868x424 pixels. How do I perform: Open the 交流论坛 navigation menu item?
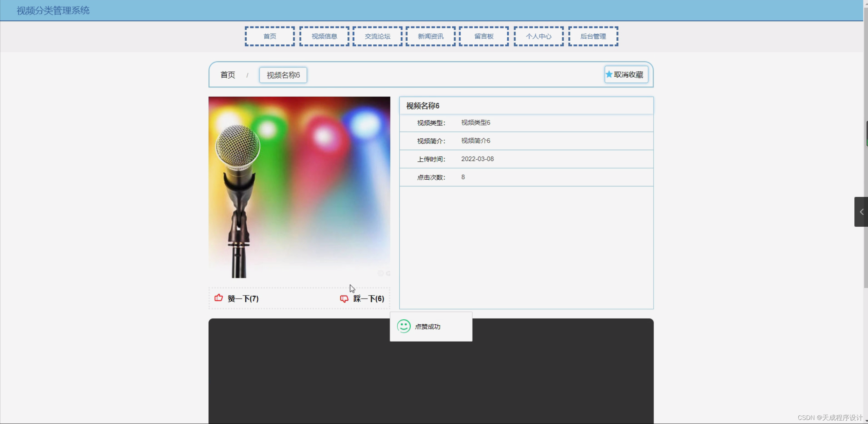(377, 36)
